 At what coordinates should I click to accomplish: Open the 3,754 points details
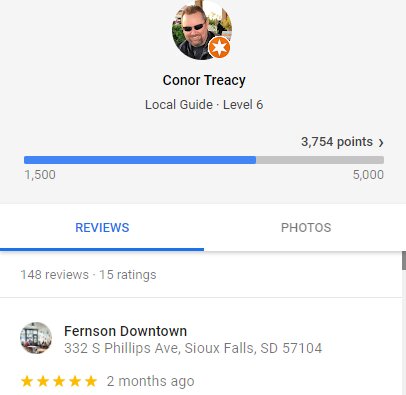click(x=337, y=142)
